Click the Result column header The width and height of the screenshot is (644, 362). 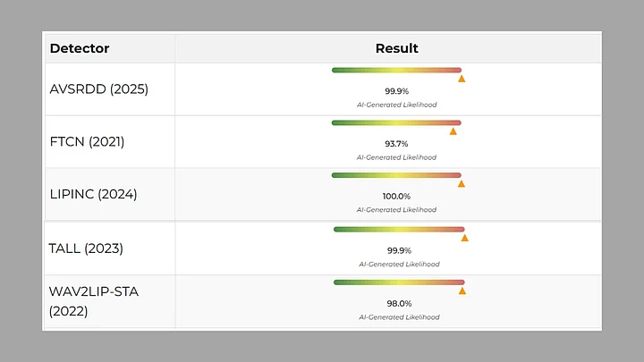(x=396, y=48)
